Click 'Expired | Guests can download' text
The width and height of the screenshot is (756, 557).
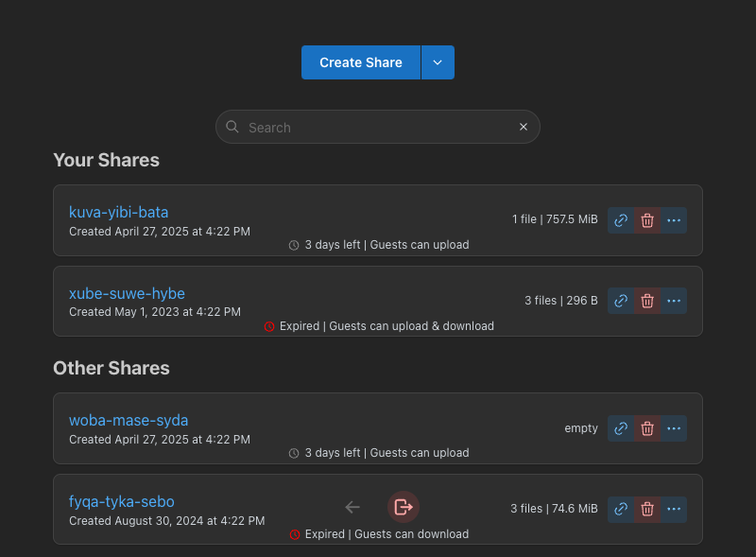click(387, 534)
